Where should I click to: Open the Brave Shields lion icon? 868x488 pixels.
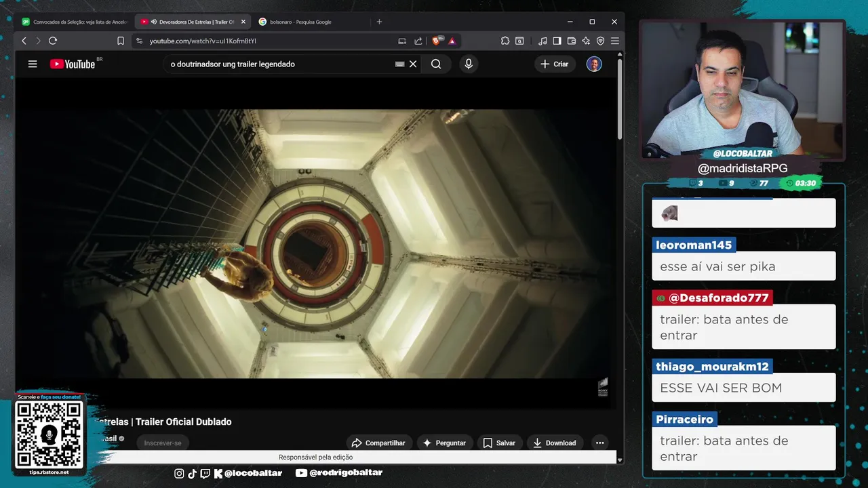tap(436, 41)
